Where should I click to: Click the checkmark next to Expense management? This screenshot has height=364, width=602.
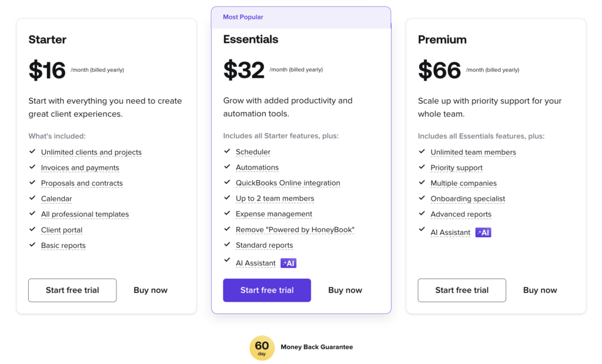pos(227,214)
